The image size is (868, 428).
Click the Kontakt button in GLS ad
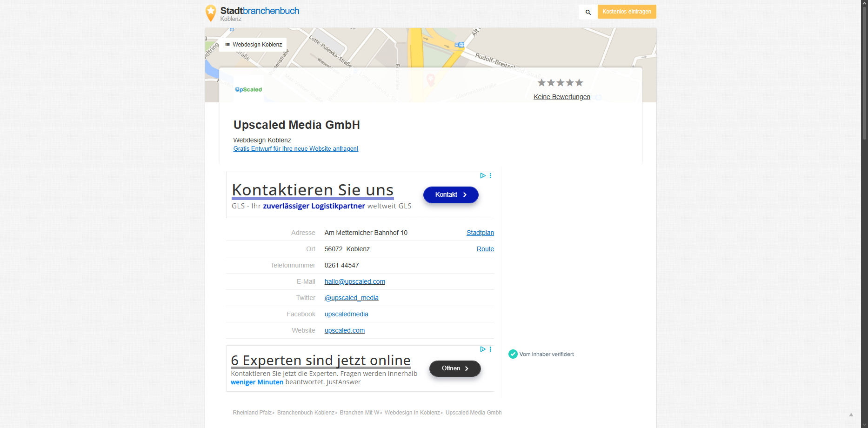(451, 195)
